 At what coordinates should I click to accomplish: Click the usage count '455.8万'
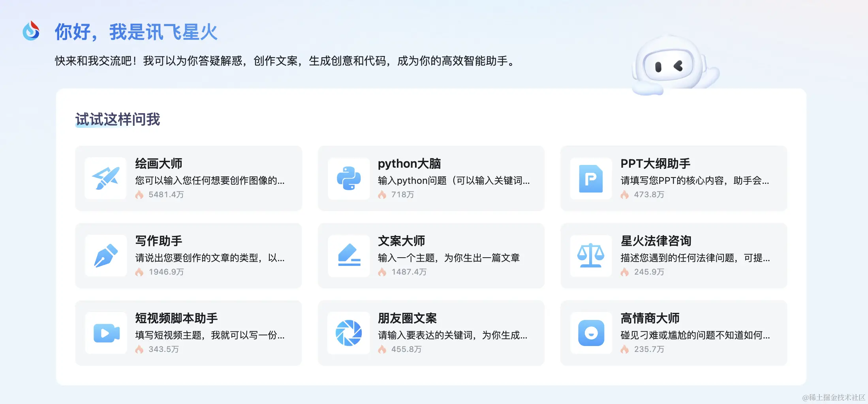(x=406, y=349)
